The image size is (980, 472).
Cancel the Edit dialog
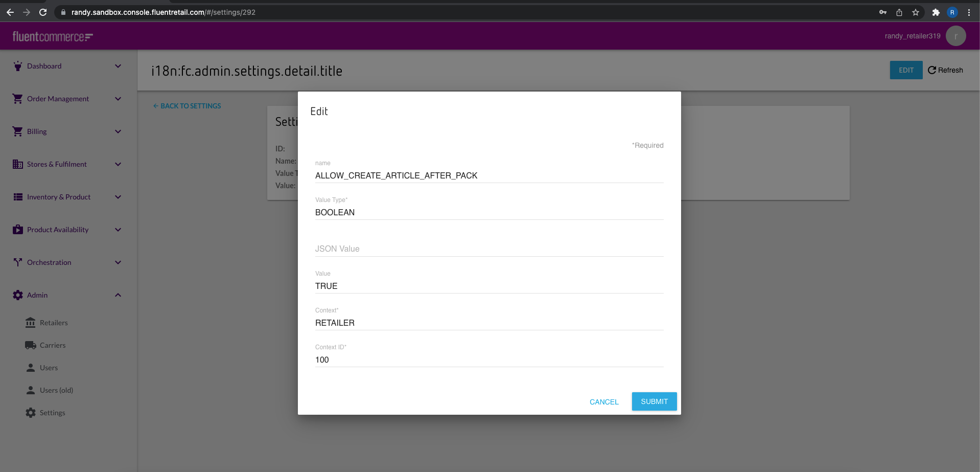pos(604,402)
